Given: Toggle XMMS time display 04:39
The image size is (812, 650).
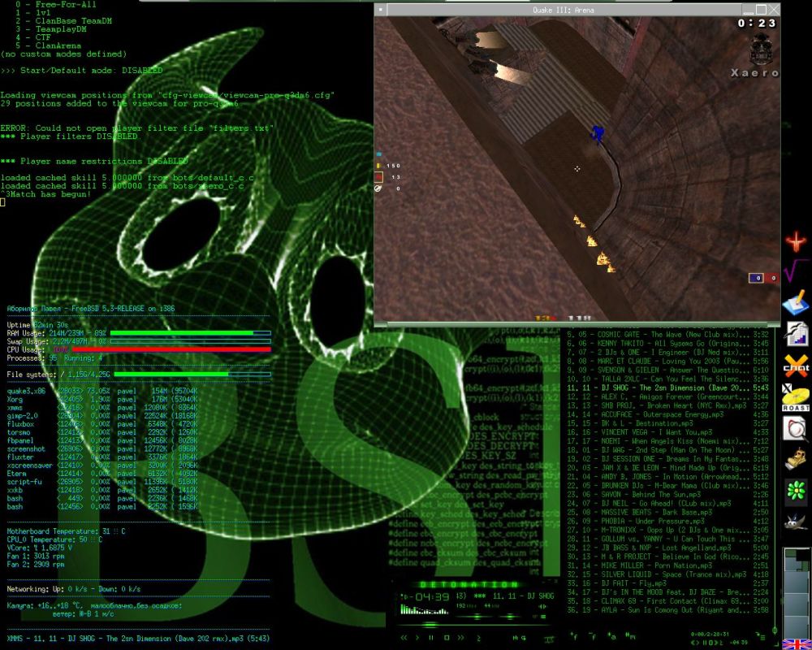Looking at the screenshot, I should [x=430, y=596].
